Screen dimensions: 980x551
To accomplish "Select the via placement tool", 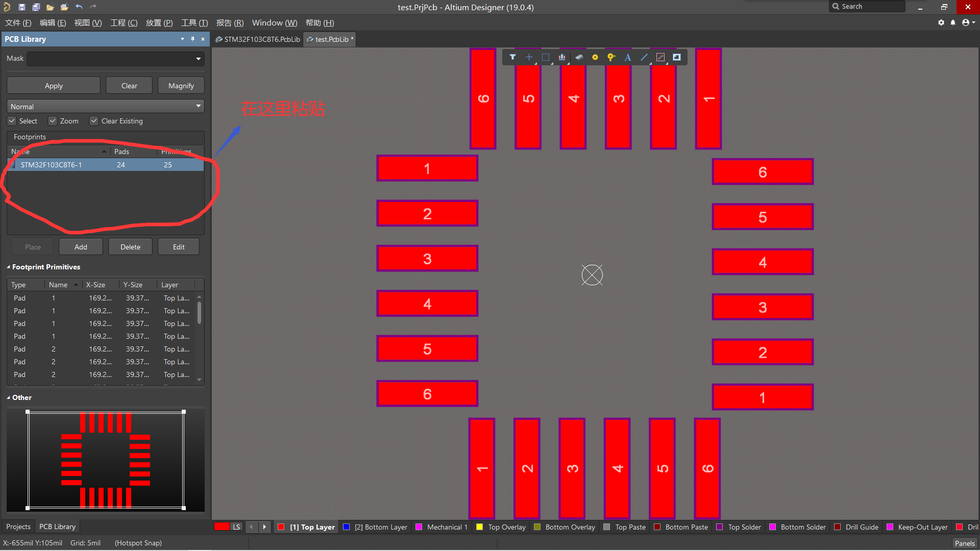I will [595, 57].
